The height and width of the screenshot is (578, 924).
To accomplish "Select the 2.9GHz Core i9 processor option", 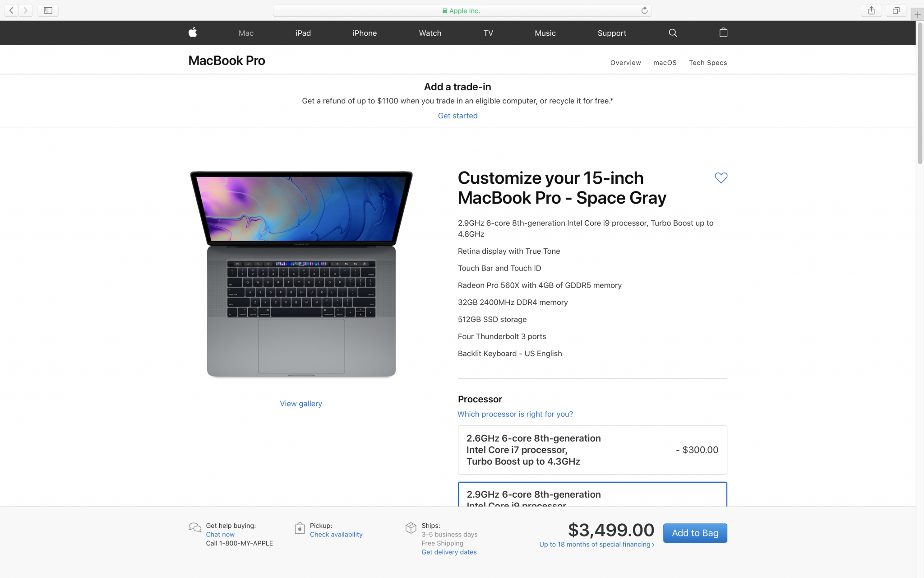I will (592, 494).
